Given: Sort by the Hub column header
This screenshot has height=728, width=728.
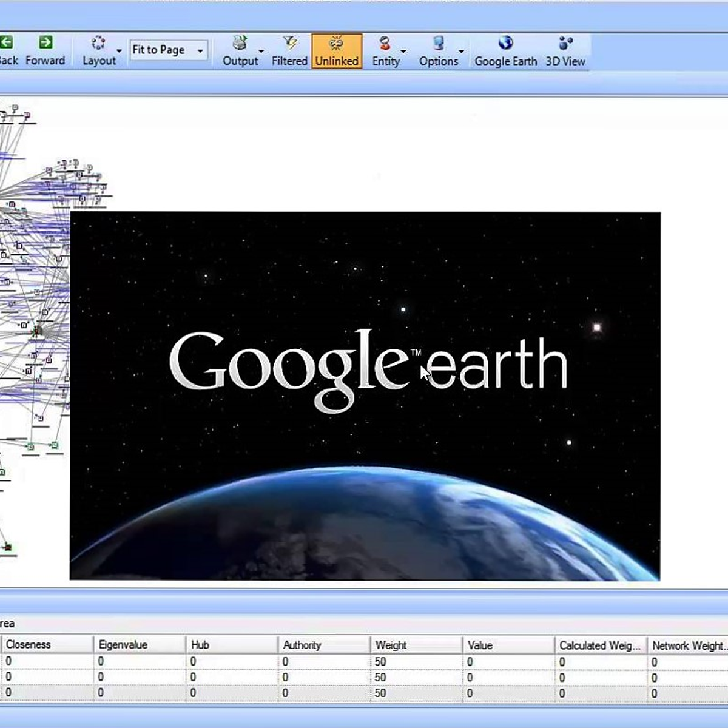Looking at the screenshot, I should click(232, 644).
